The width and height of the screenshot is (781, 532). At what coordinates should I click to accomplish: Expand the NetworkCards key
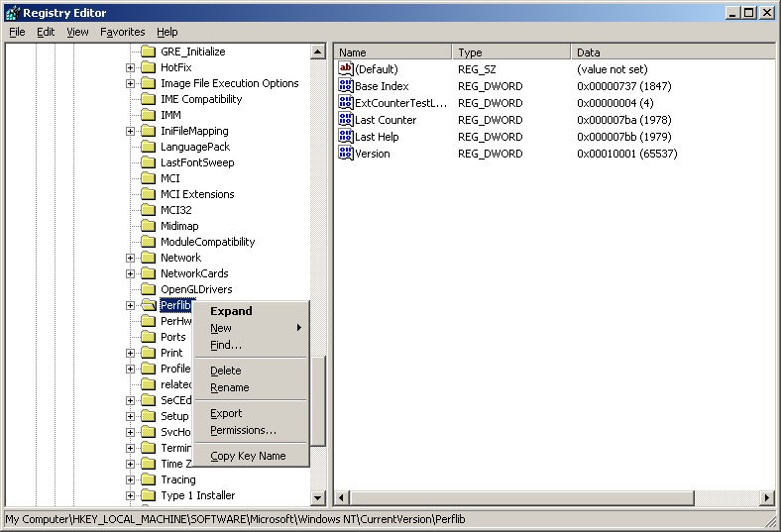[131, 273]
